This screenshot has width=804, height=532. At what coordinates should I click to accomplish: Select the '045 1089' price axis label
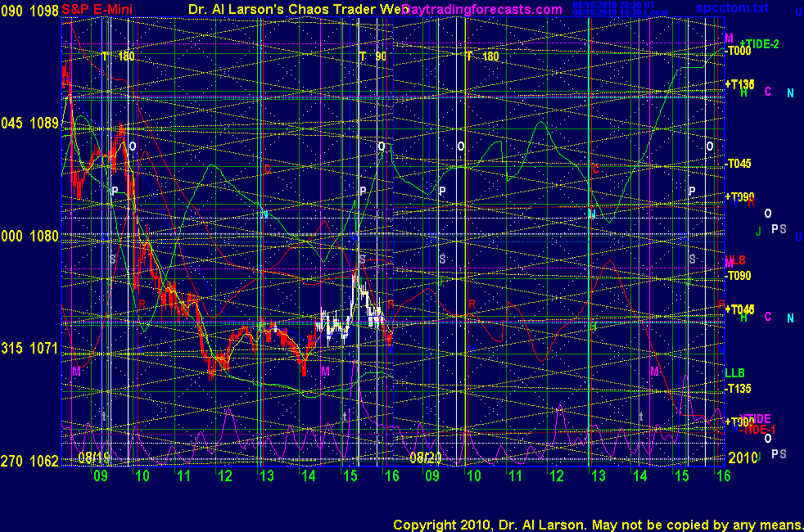point(29,123)
